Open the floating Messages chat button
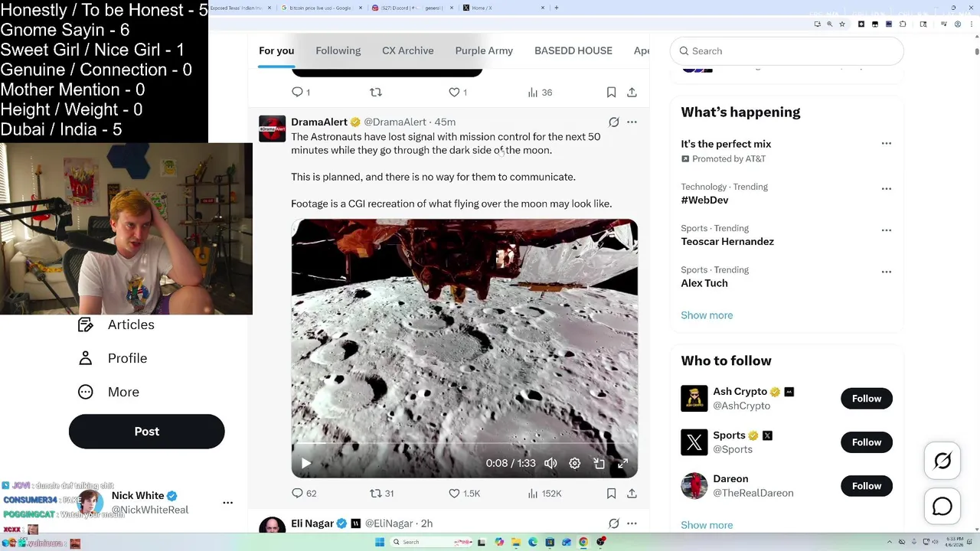The height and width of the screenshot is (551, 980). click(x=942, y=507)
